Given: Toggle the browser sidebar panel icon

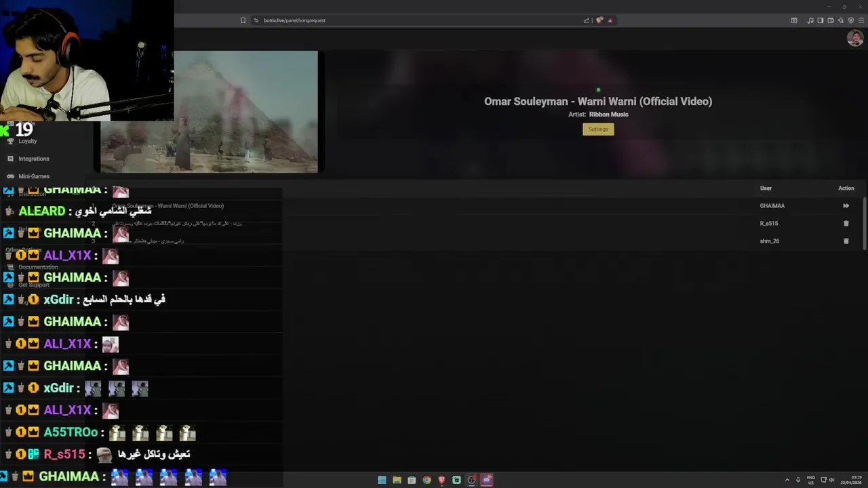Looking at the screenshot, I should click(821, 20).
